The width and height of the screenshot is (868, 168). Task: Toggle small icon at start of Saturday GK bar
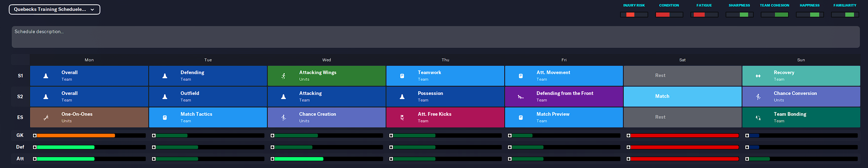tap(628, 135)
